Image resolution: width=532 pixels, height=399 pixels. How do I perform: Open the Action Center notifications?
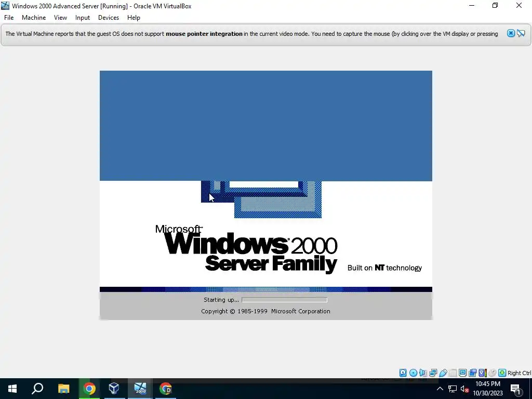click(x=516, y=389)
